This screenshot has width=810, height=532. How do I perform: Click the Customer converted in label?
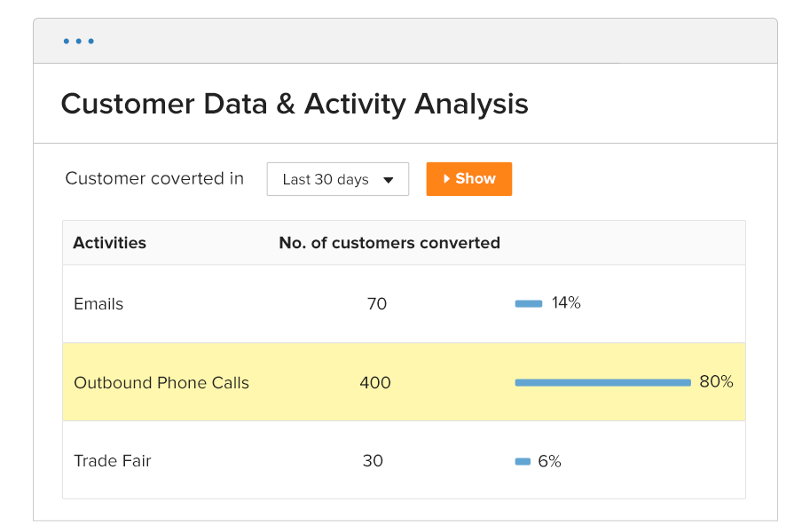(x=154, y=178)
